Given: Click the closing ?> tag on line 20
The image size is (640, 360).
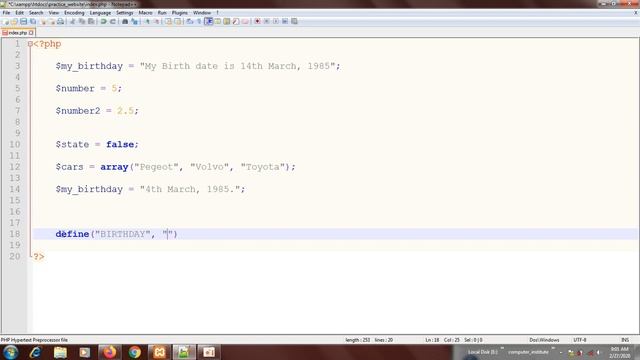Looking at the screenshot, I should pyautogui.click(x=39, y=257).
